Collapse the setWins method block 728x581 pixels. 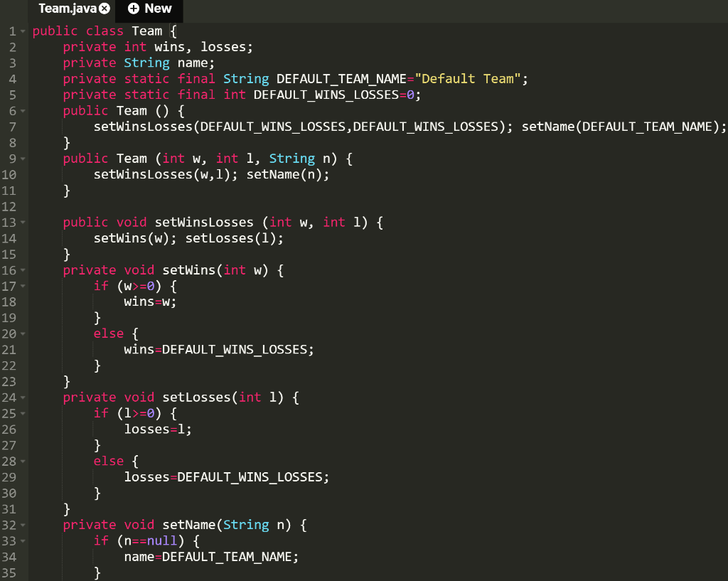(23, 270)
